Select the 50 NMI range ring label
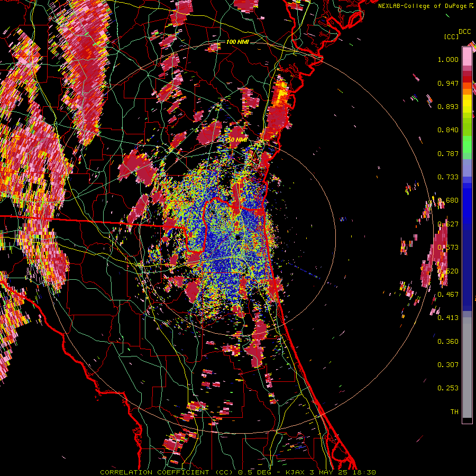This screenshot has height=476, width=476. (237, 140)
